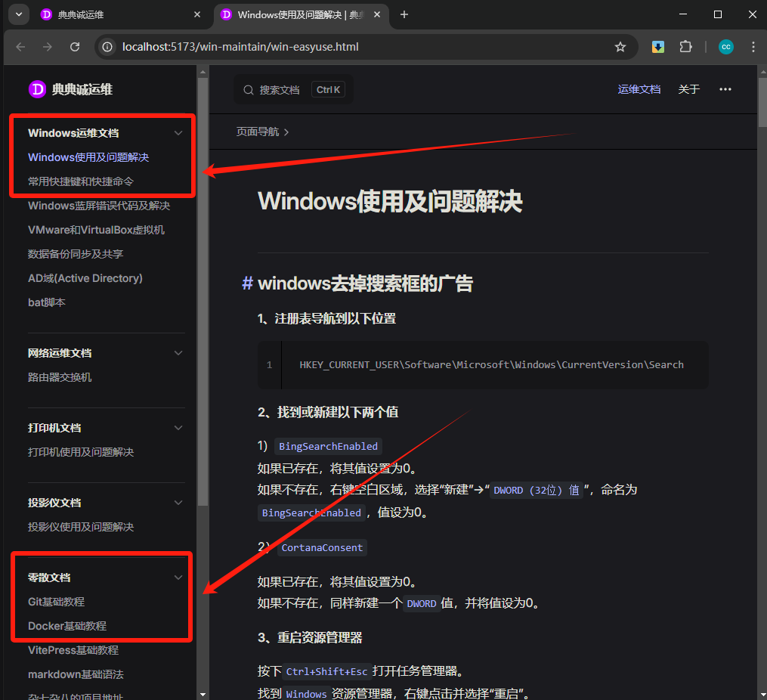The height and width of the screenshot is (700, 767).
Task: Open VitePress基础教程 sidebar link
Action: coord(73,650)
